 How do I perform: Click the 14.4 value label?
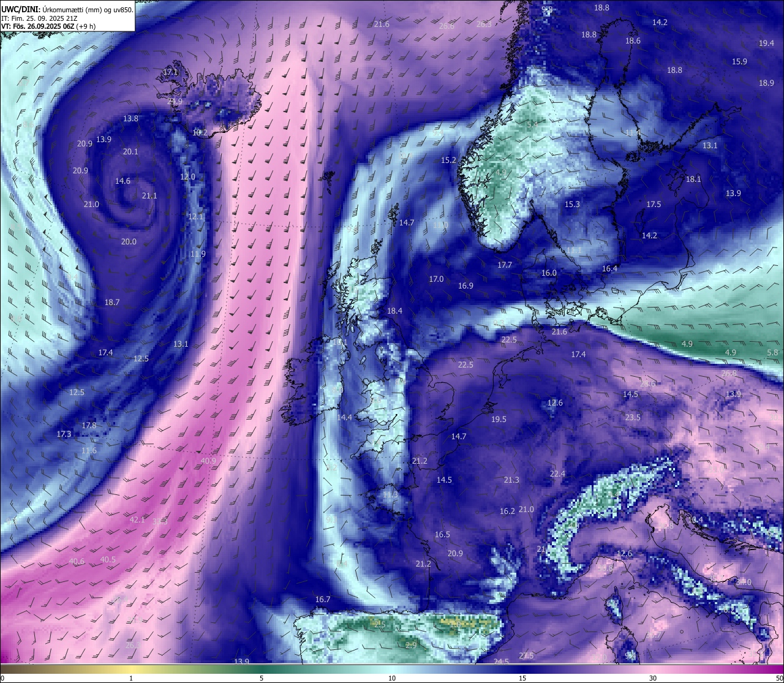[344, 417]
